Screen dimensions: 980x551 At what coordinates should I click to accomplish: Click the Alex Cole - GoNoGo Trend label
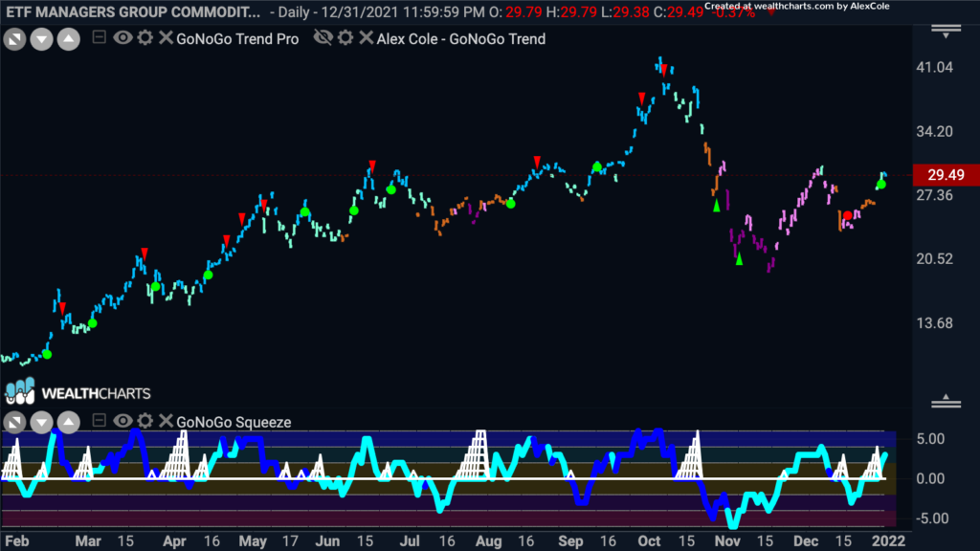(x=461, y=38)
